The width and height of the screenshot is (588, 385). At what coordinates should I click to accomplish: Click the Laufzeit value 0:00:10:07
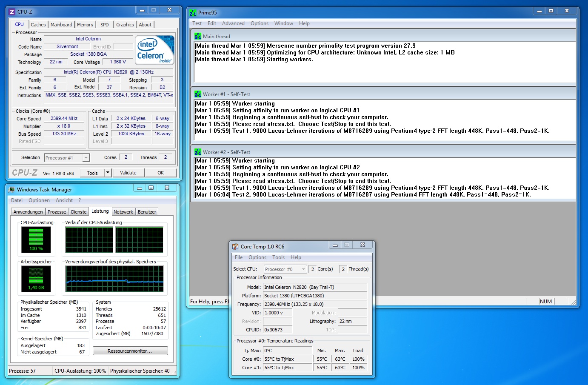pos(154,328)
